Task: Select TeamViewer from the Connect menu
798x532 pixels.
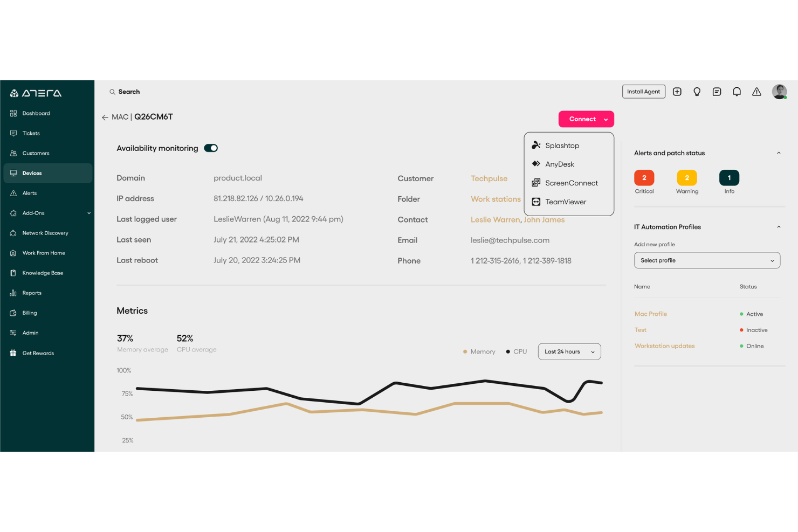Action: tap(566, 202)
